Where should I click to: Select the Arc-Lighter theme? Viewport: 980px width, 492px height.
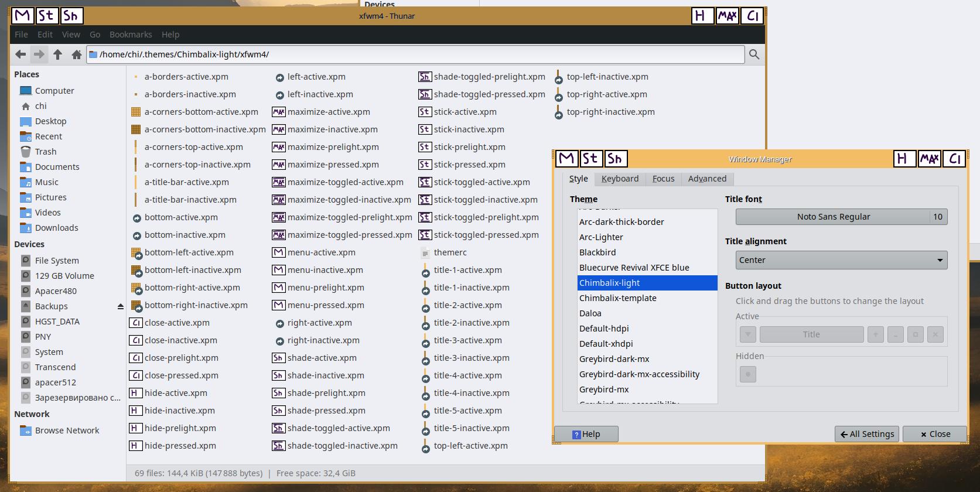tap(647, 237)
